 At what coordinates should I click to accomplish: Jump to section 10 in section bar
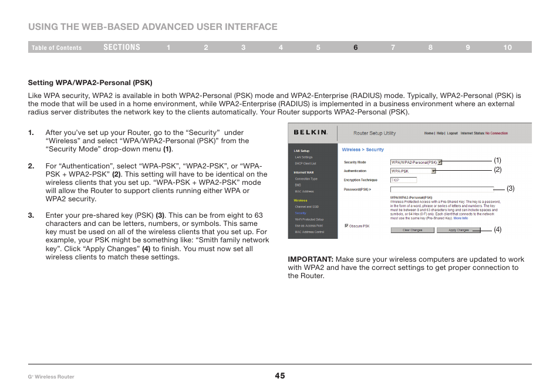508,48
